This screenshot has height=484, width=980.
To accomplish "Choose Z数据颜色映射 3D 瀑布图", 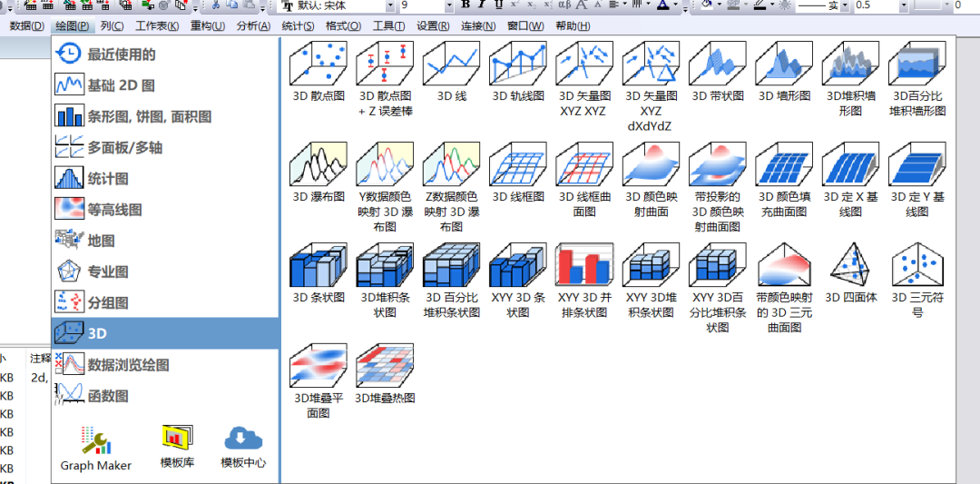I will (x=452, y=187).
